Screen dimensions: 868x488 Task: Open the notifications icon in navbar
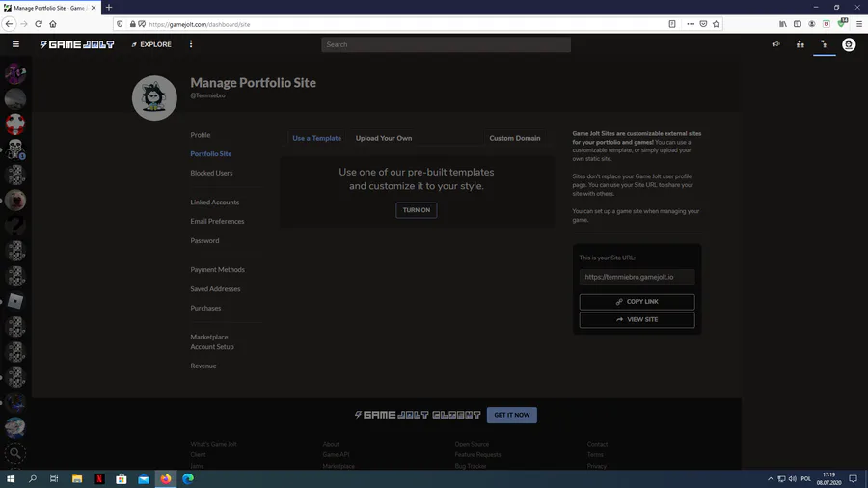824,44
